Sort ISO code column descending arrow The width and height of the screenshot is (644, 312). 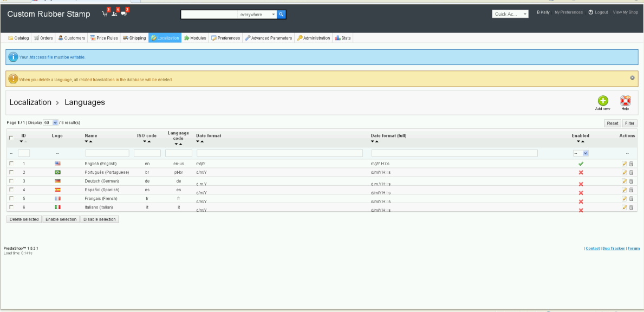coord(145,141)
